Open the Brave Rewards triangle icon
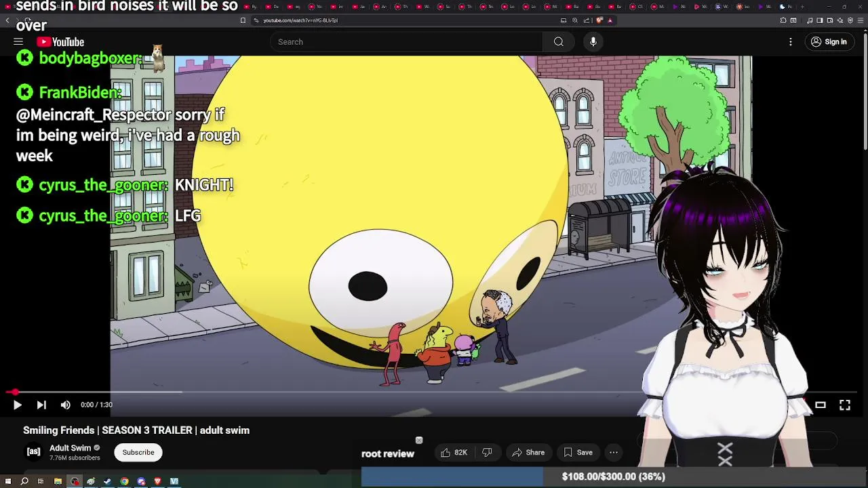Viewport: 868px width, 488px height. pyautogui.click(x=610, y=20)
